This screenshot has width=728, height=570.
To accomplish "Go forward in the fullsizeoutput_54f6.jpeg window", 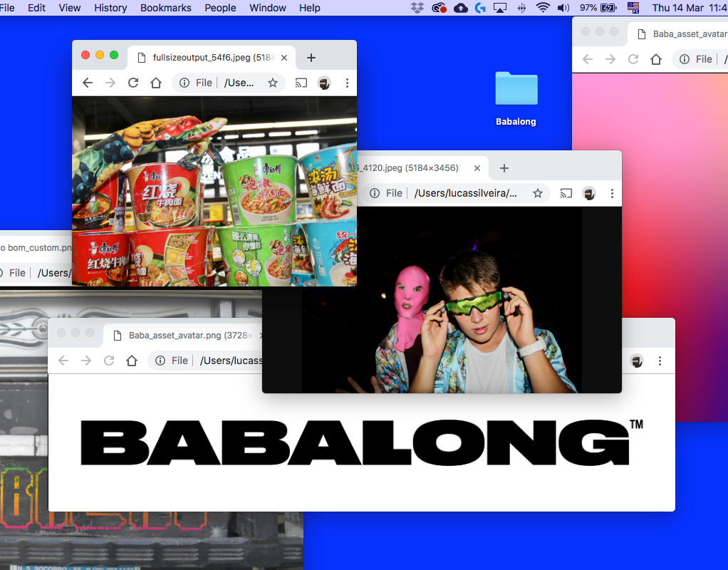I will point(110,83).
